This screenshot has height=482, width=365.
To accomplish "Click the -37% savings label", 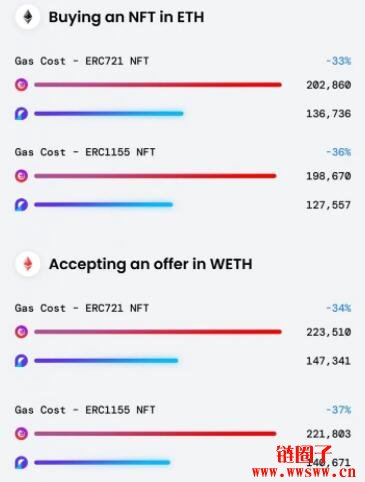I will (x=338, y=410).
